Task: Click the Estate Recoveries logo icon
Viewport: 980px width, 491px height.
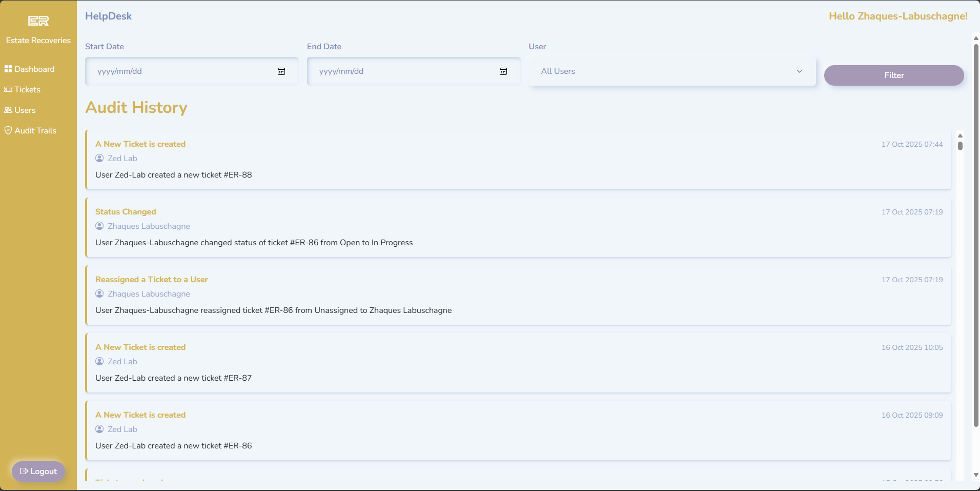Action: click(37, 21)
